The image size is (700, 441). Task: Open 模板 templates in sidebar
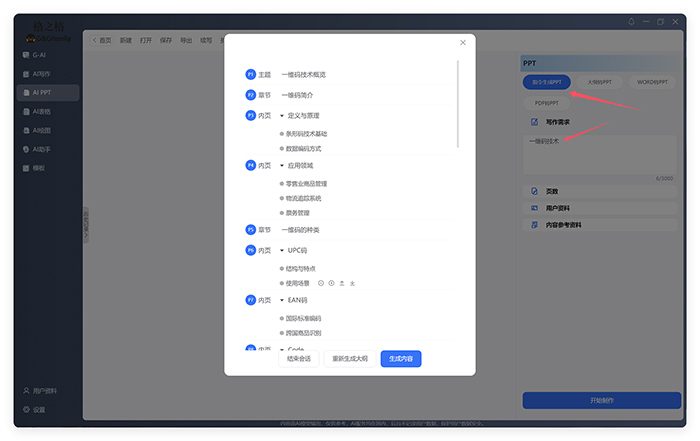point(38,168)
